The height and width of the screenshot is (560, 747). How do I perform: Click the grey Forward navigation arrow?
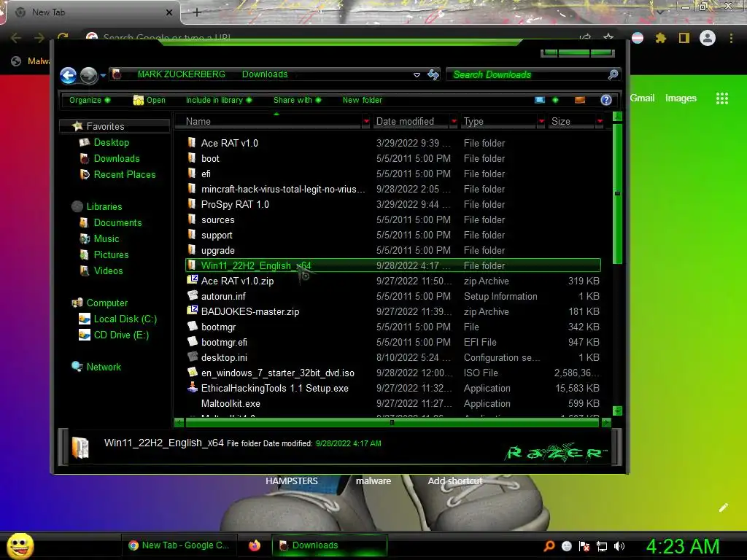[88, 75]
